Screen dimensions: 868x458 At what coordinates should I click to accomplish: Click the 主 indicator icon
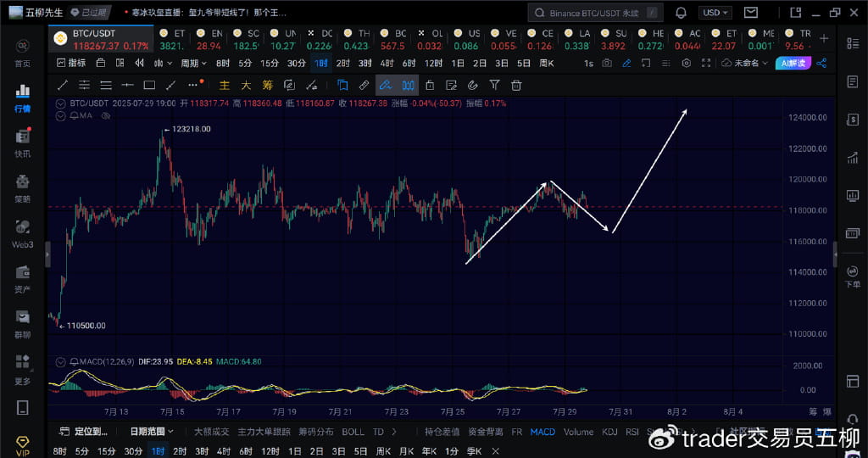pyautogui.click(x=224, y=85)
